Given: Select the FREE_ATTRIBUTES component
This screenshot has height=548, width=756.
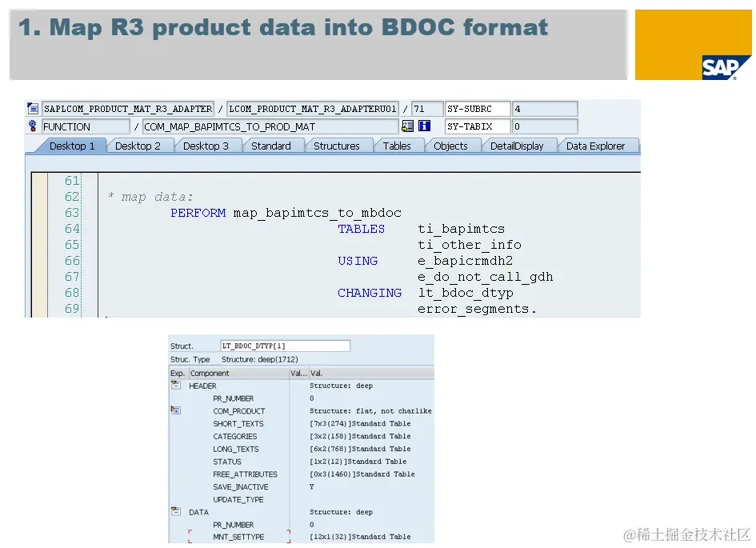Looking at the screenshot, I should coord(246,474).
